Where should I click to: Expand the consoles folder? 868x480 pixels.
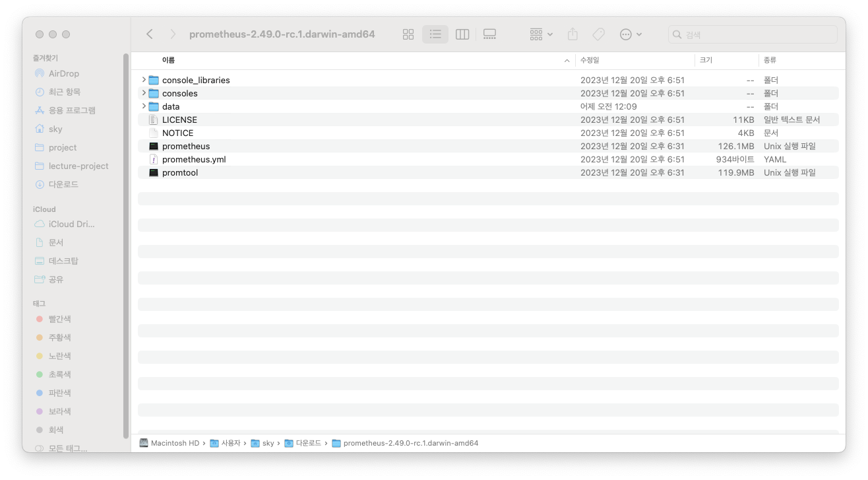pos(143,93)
